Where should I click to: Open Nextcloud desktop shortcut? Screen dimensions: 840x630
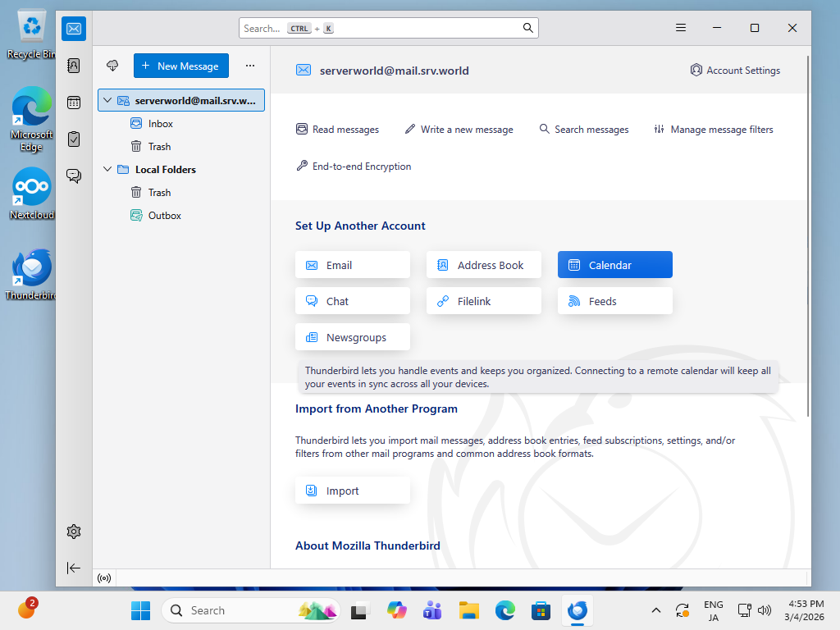pyautogui.click(x=32, y=194)
